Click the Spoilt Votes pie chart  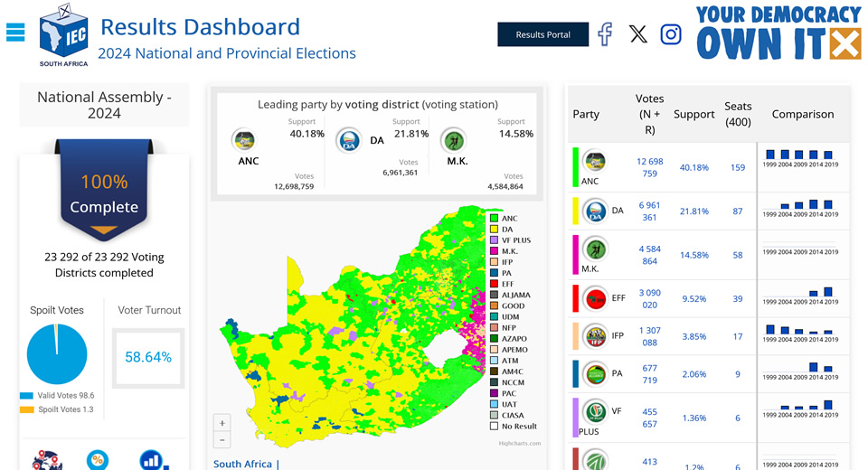tap(57, 354)
